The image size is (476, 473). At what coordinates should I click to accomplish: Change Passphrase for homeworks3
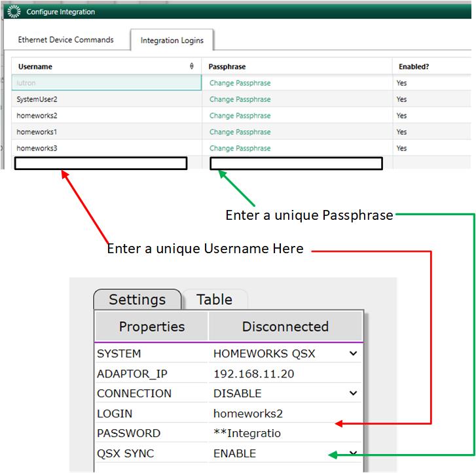pyautogui.click(x=240, y=149)
